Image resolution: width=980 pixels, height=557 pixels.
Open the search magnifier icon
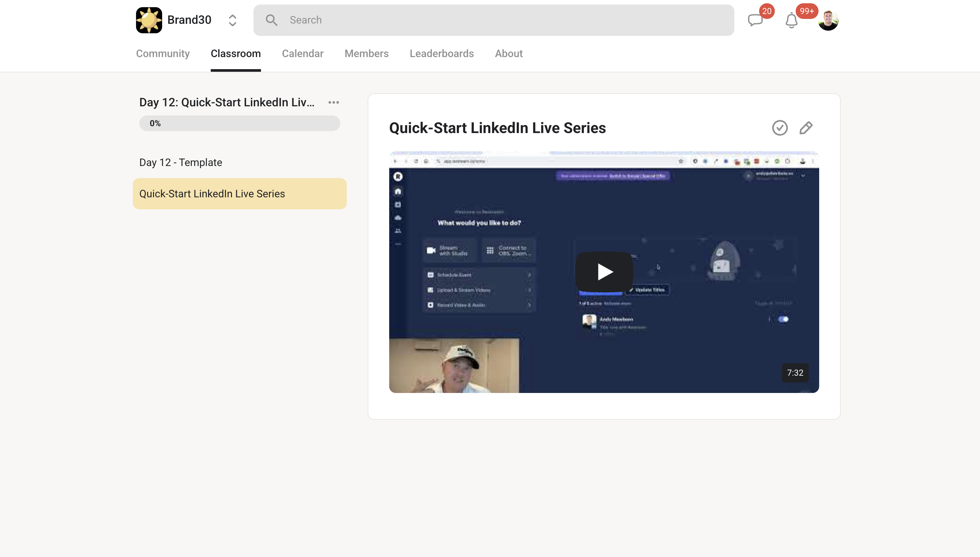272,20
